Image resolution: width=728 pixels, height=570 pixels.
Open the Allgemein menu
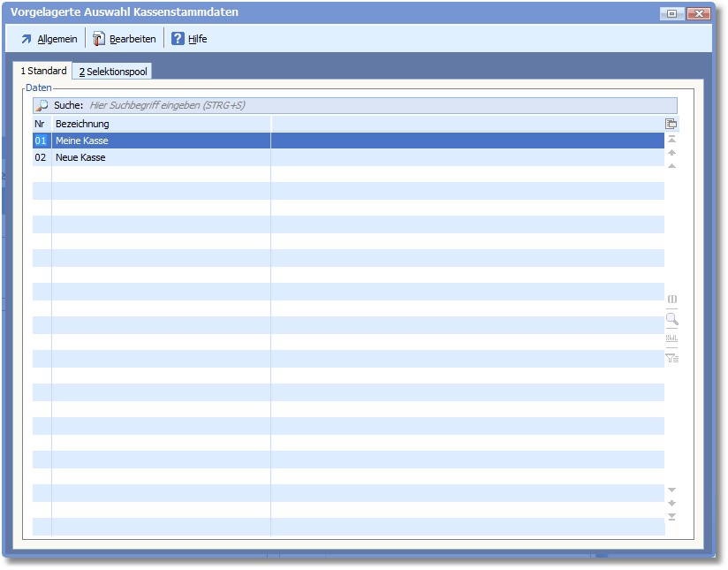[49, 39]
